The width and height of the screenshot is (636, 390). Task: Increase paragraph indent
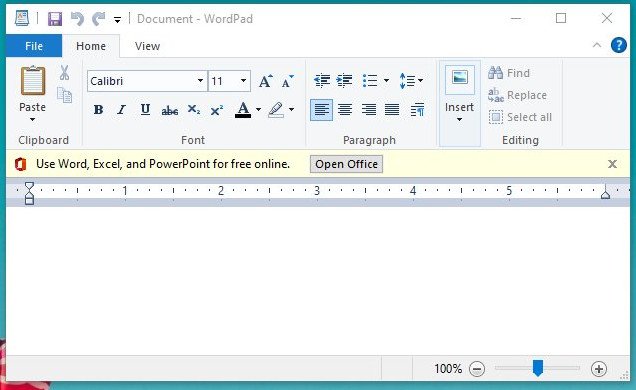344,81
